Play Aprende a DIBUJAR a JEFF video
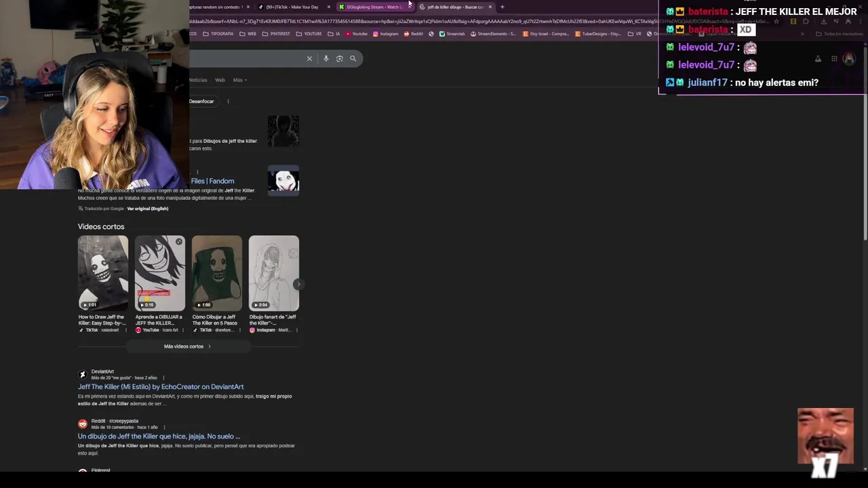The width and height of the screenshot is (868, 488). click(x=159, y=273)
